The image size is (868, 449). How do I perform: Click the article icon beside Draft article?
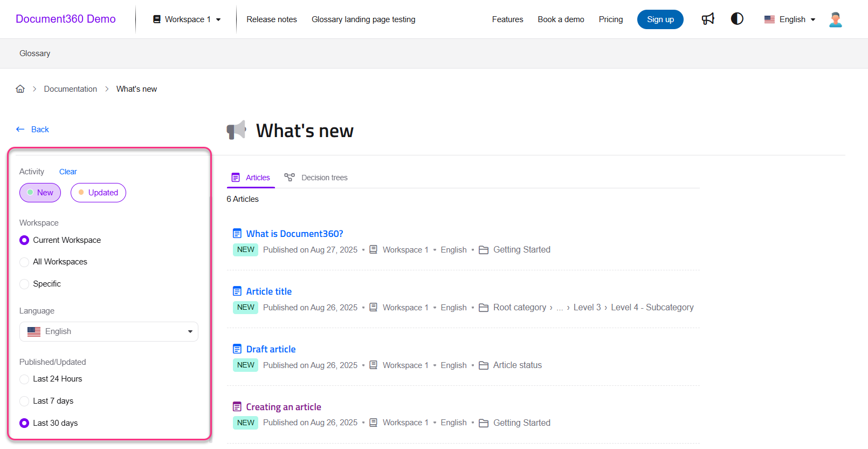pos(237,349)
